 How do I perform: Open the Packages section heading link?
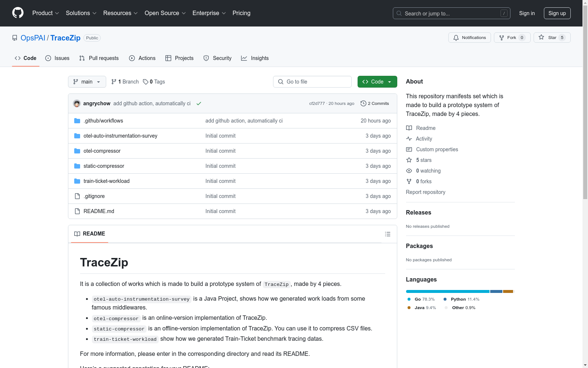[419, 246]
